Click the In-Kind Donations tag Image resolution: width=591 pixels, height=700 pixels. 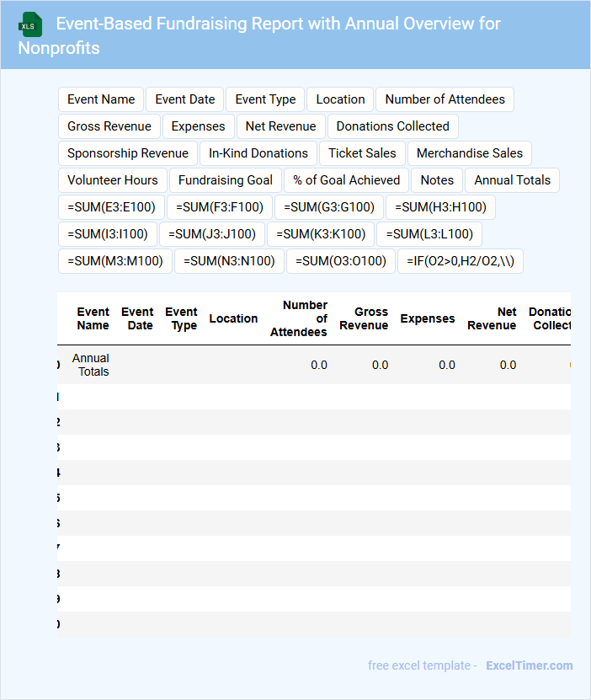coord(258,153)
